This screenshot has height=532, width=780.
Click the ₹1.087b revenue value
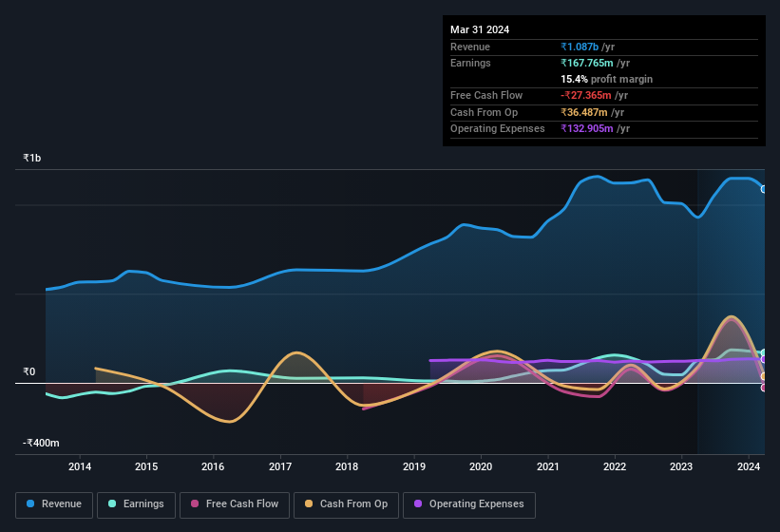(x=580, y=47)
